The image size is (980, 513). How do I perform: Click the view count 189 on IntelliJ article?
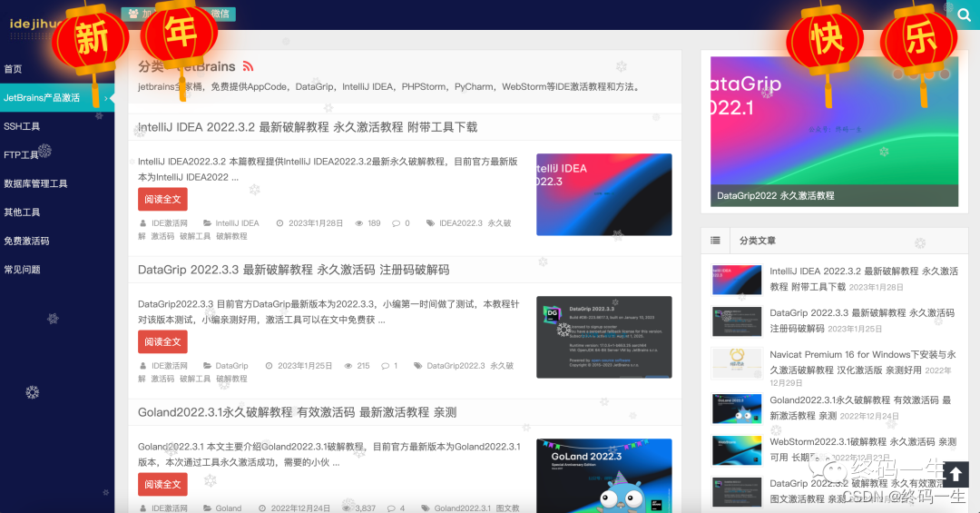coord(367,223)
